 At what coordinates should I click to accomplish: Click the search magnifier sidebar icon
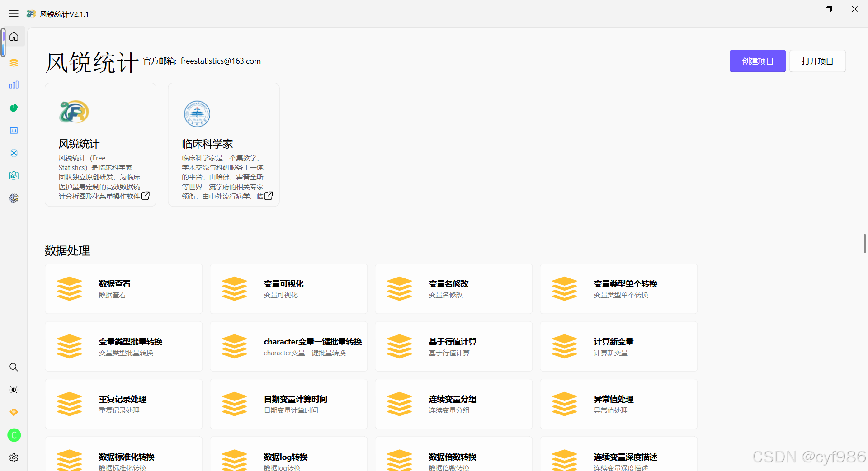point(14,367)
